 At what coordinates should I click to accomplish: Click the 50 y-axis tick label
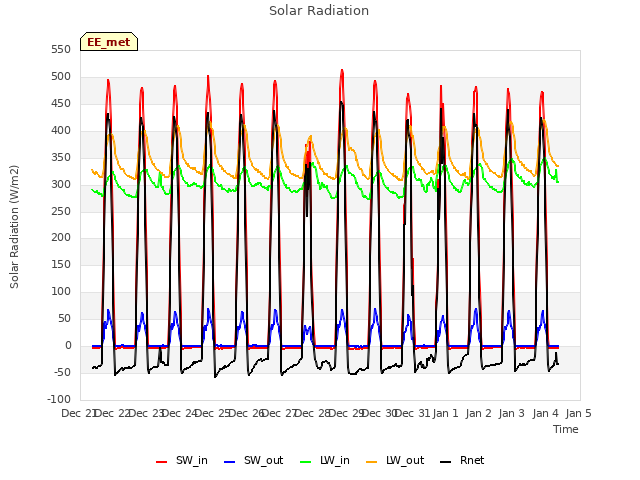[x=64, y=318]
